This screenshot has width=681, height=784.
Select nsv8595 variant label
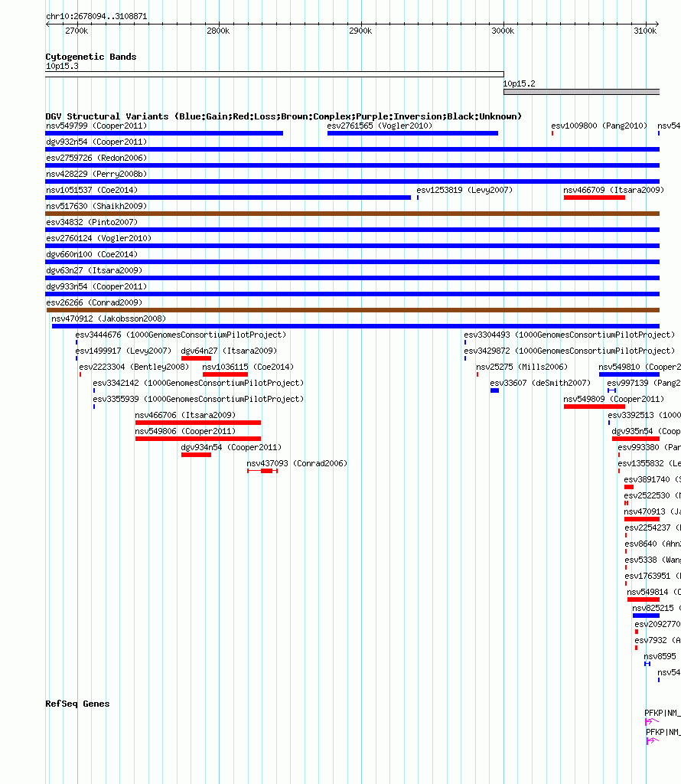660,656
